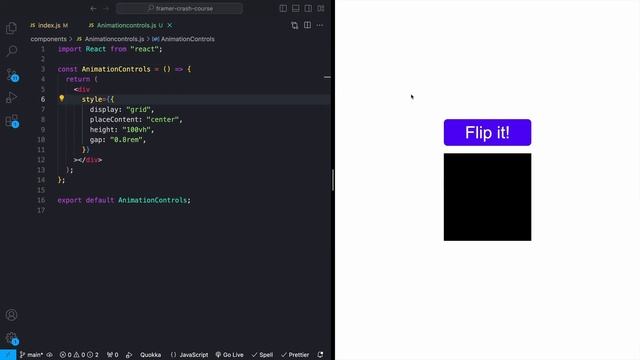Click the Open Changes icon in editor toolbar
The image size is (640, 360).
tap(295, 25)
